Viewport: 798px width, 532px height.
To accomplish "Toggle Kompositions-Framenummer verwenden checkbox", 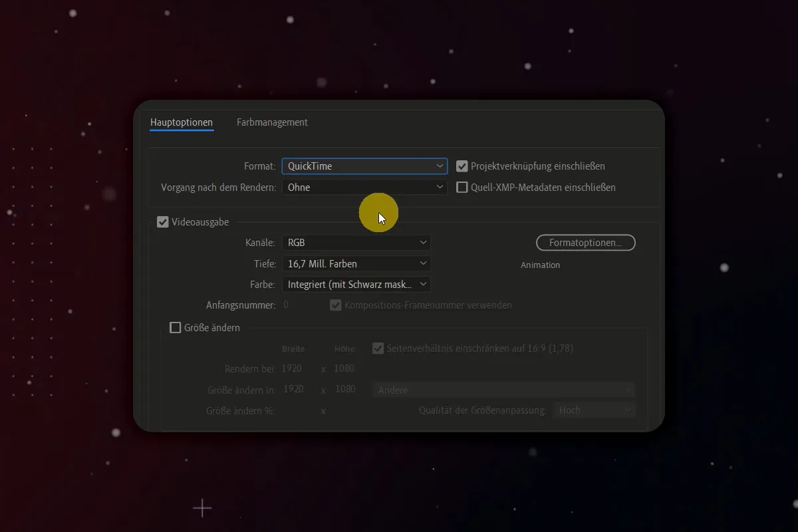I will coord(336,305).
